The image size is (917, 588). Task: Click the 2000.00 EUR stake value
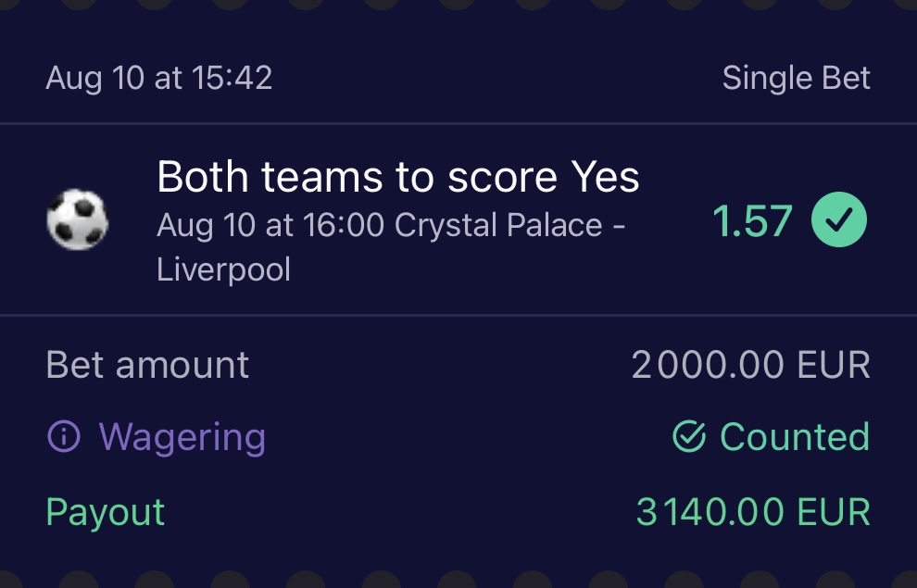tap(750, 365)
